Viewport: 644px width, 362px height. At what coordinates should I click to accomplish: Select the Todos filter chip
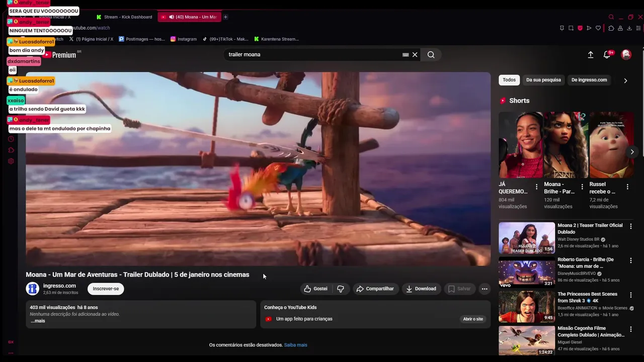(509, 80)
